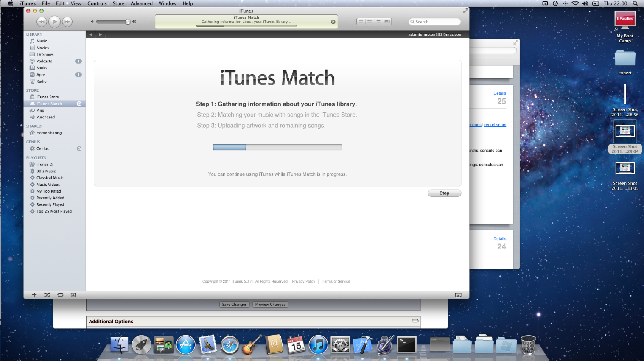Screen dimensions: 644x361
Task: Open the Terms of Service link
Action: pyautogui.click(x=336, y=281)
